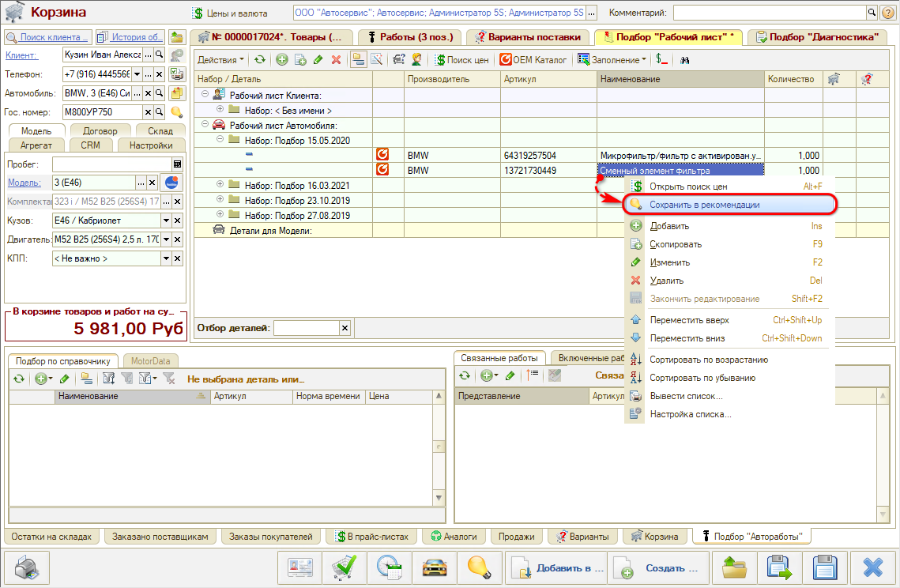Collapse the Рабочий лист Клиента node
900x588 pixels.
[205, 94]
